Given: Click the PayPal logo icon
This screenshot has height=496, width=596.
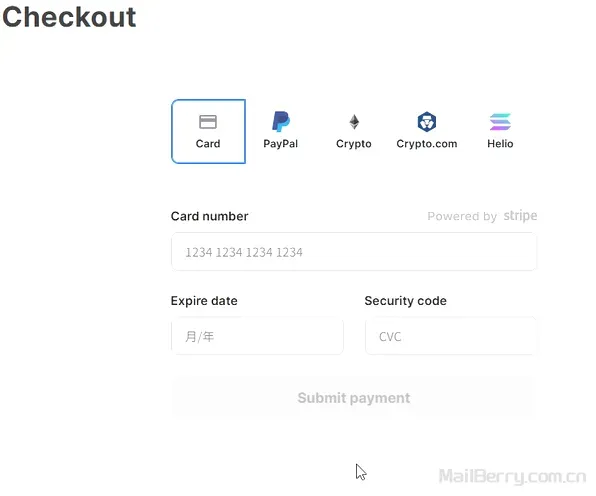Looking at the screenshot, I should [x=281, y=122].
